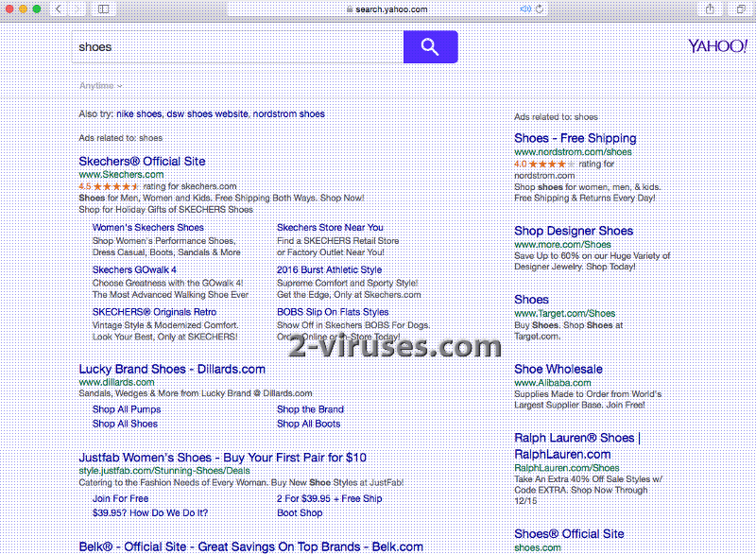Click Join For Free link
The width and height of the screenshot is (756, 555).
click(x=120, y=498)
